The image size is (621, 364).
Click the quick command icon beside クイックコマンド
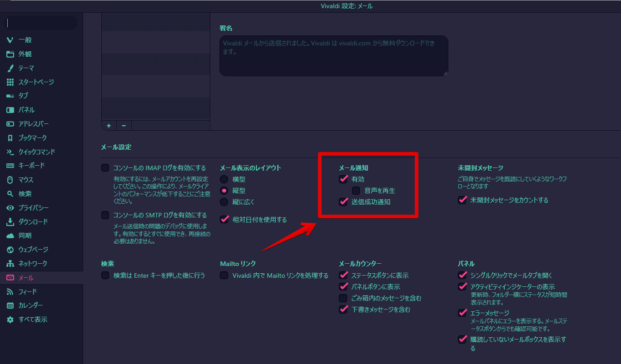tap(10, 152)
